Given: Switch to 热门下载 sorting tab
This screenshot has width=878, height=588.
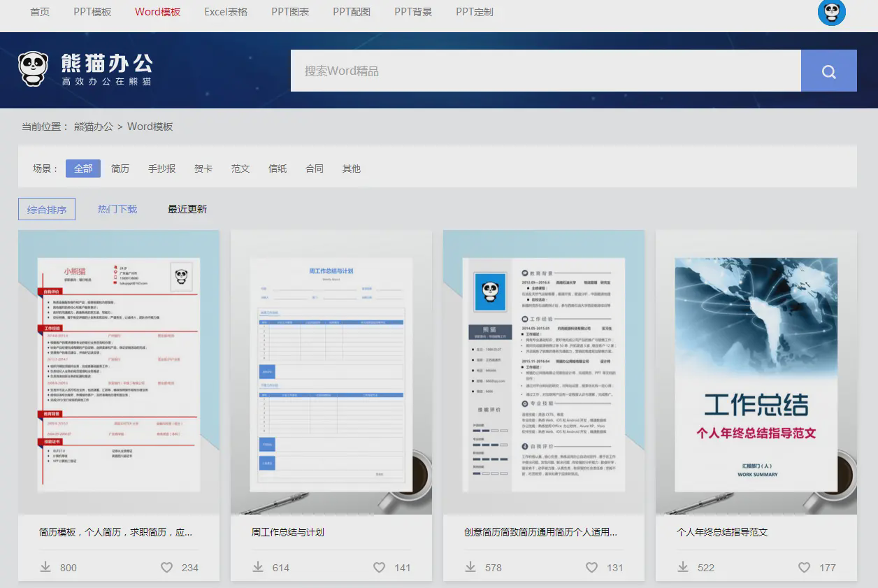Looking at the screenshot, I should [117, 209].
